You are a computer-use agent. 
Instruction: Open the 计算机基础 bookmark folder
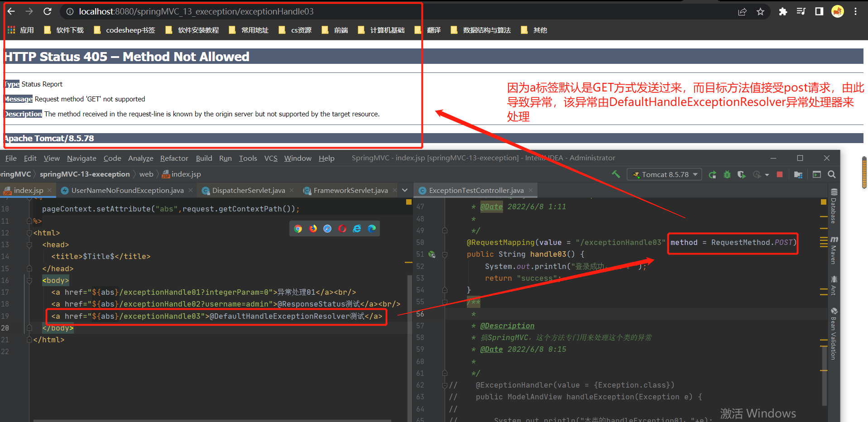(381, 30)
